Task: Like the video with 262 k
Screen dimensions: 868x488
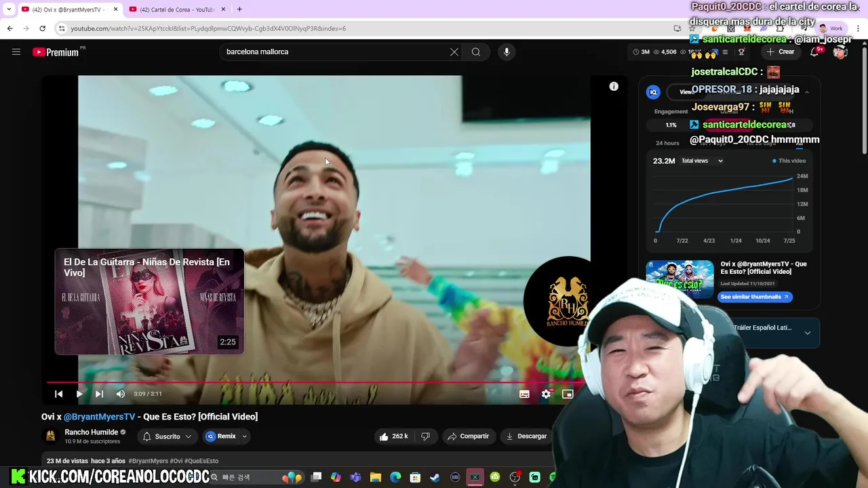Action: [x=394, y=436]
